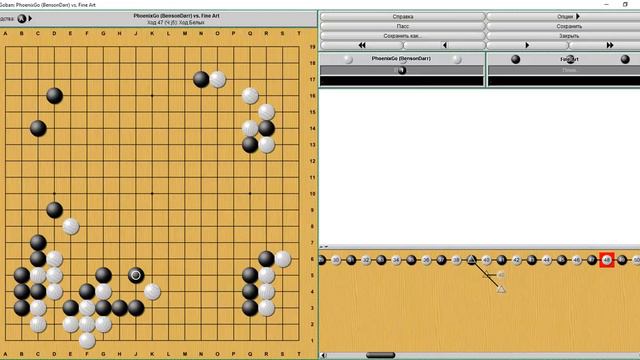
Task: Select move 38 on the move timeline
Action: pos(456,260)
